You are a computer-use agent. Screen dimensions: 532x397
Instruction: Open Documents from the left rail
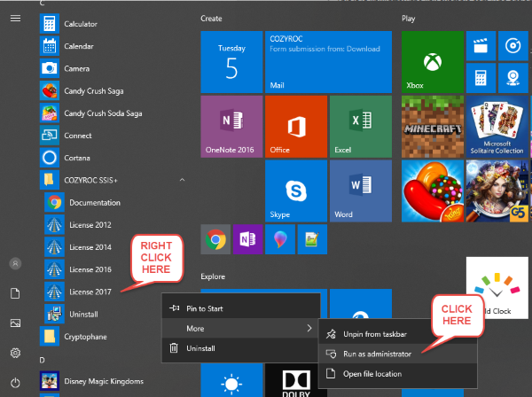click(15, 293)
